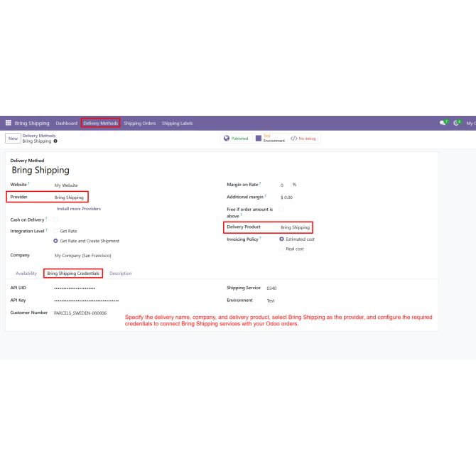Open the Dashboard menu

pos(67,123)
